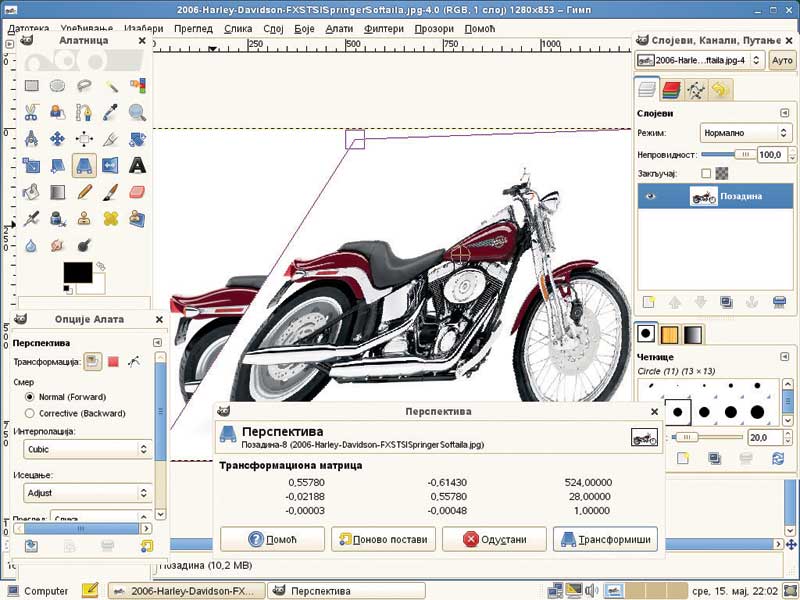Viewport: 800px width, 600px height.
Task: Select the Fuzzy Select magic wand tool
Action: [x=111, y=85]
